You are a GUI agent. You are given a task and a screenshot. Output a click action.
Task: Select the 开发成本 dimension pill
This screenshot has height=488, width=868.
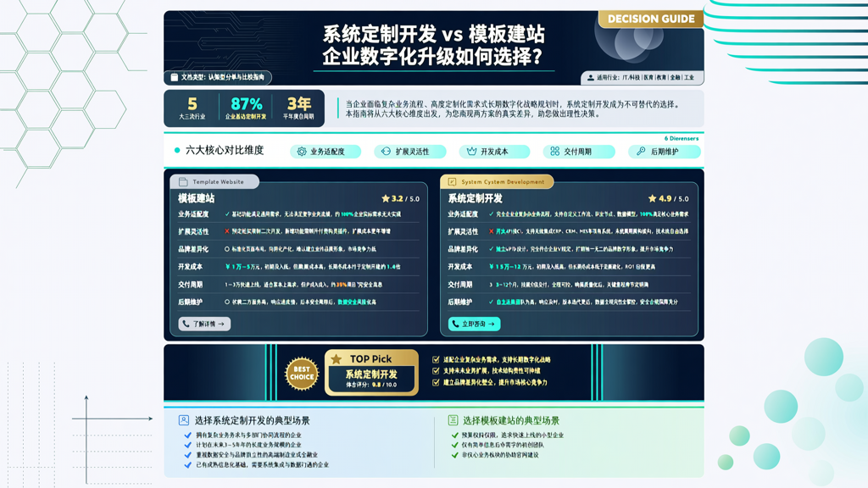pos(494,152)
